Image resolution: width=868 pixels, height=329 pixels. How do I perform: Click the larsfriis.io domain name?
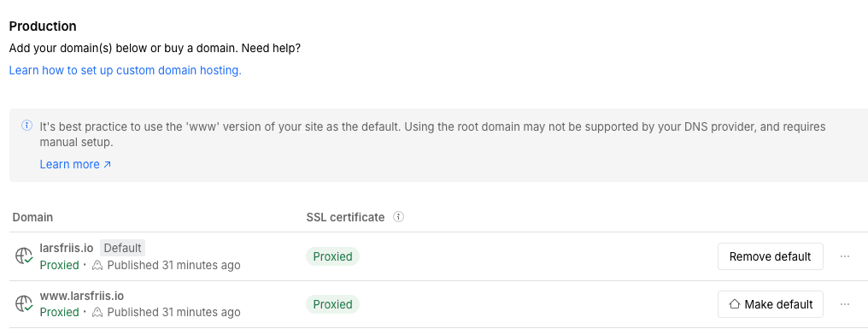tap(67, 248)
